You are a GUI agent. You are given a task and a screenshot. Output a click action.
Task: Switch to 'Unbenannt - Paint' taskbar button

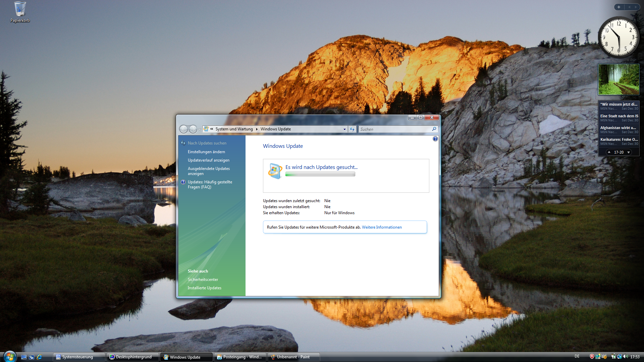tap(293, 357)
